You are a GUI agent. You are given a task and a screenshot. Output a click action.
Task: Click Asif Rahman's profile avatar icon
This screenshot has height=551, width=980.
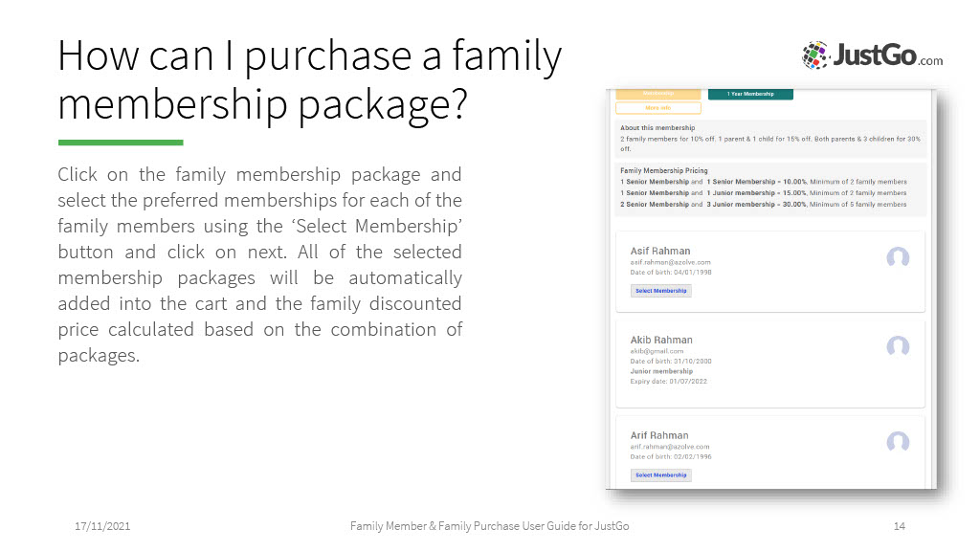tap(898, 257)
